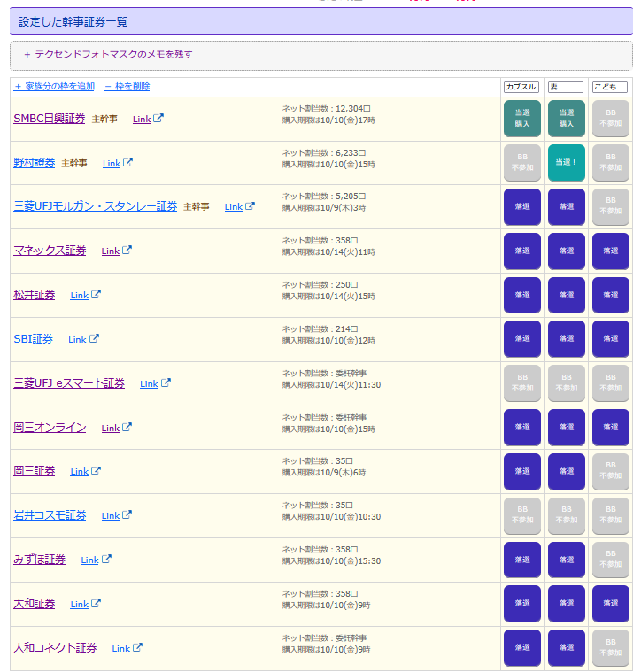Toggle 大和コネクト証券 BB不参加 status for こども
Viewport: 641px width, 672px height.
click(x=611, y=647)
